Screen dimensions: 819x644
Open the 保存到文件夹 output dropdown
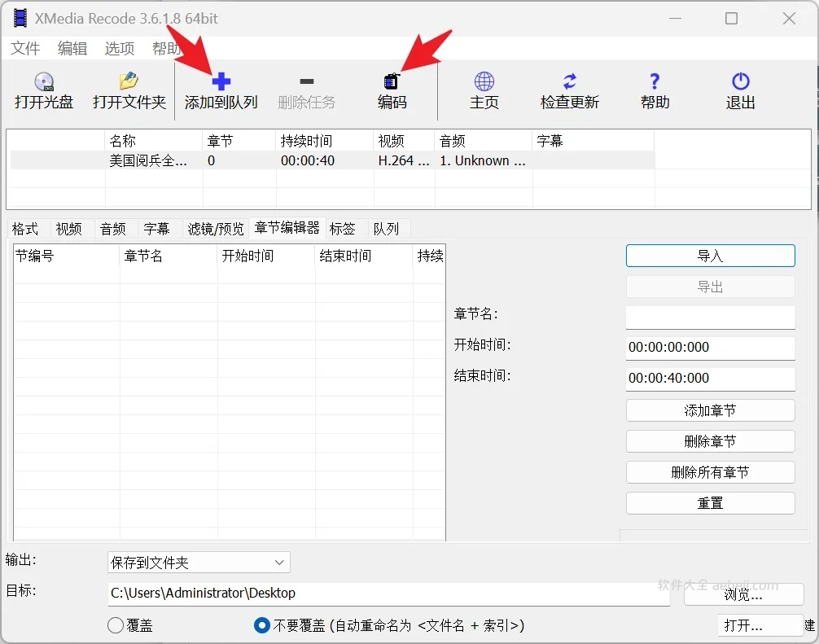coord(198,562)
